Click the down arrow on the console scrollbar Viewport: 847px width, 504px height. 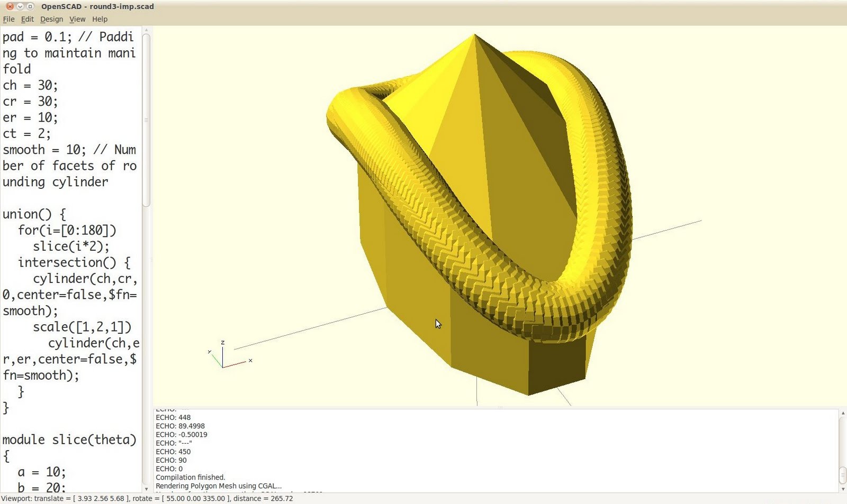[x=843, y=490]
